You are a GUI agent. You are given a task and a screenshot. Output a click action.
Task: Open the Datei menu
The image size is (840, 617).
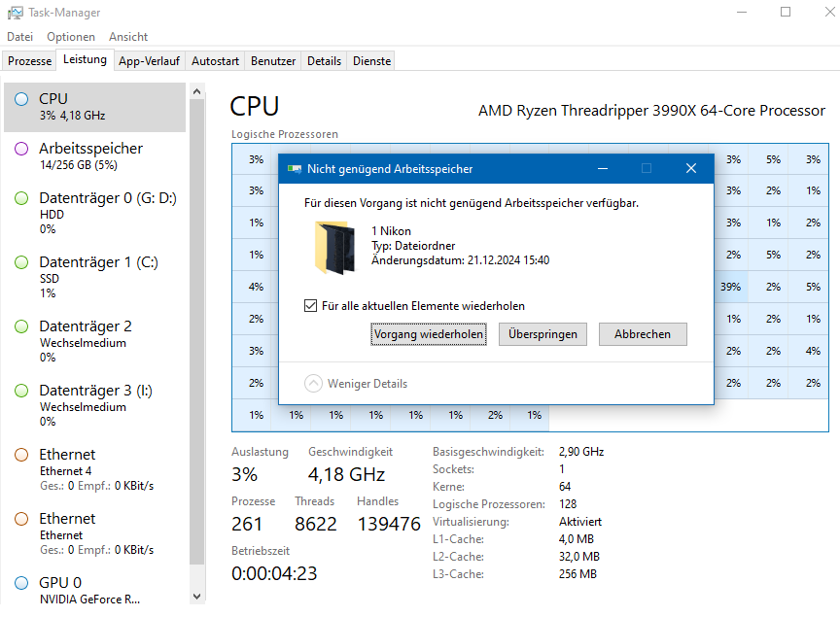tap(19, 37)
